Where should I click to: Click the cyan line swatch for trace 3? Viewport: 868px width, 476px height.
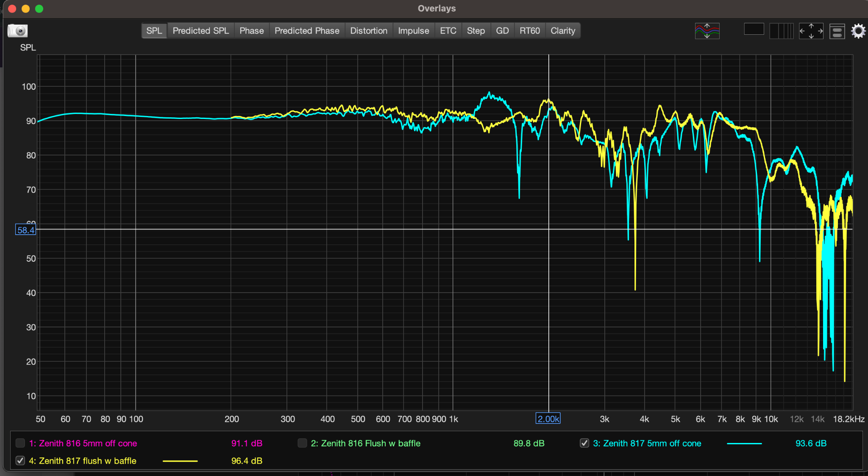click(744, 443)
